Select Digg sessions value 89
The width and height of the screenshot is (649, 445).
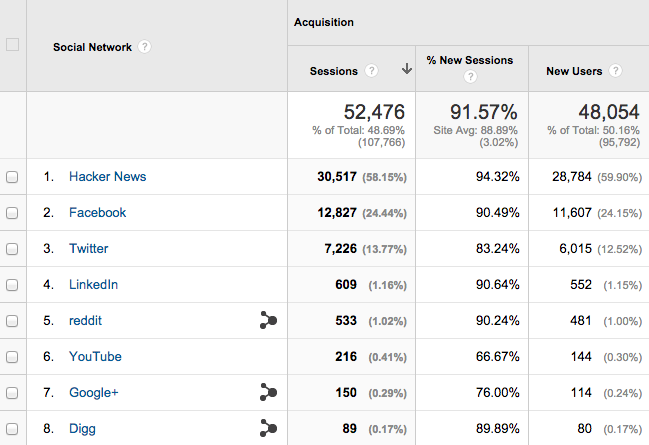pos(350,429)
